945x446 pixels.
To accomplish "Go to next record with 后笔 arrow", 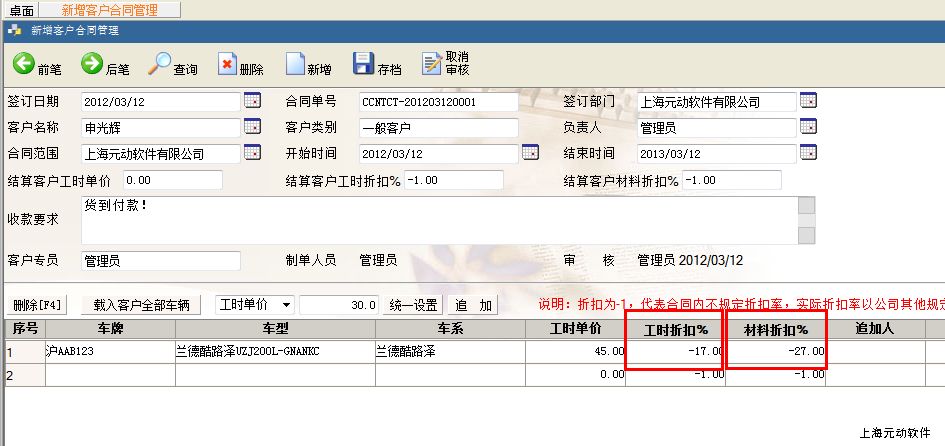I will (92, 65).
